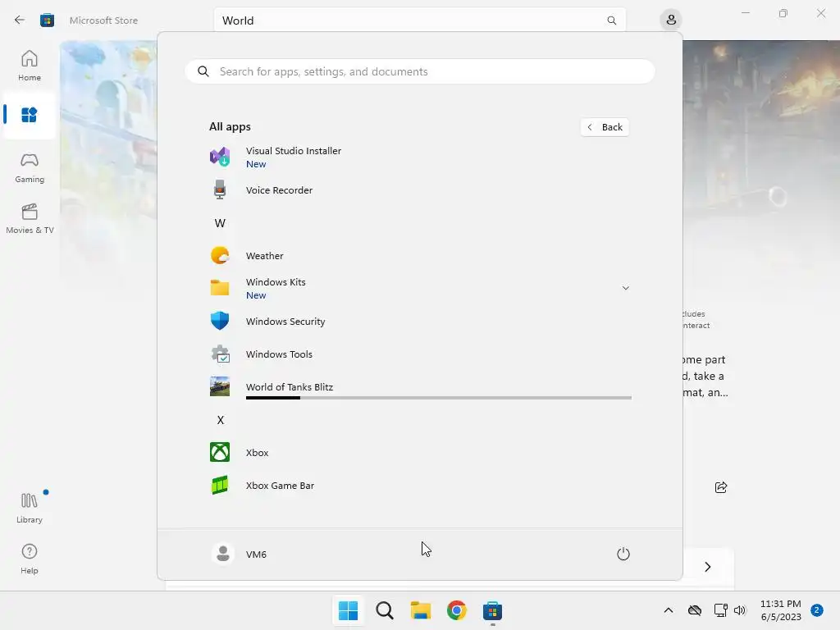Screen dimensions: 840x630
Task: Open the network status tray icon
Action: [x=720, y=610]
